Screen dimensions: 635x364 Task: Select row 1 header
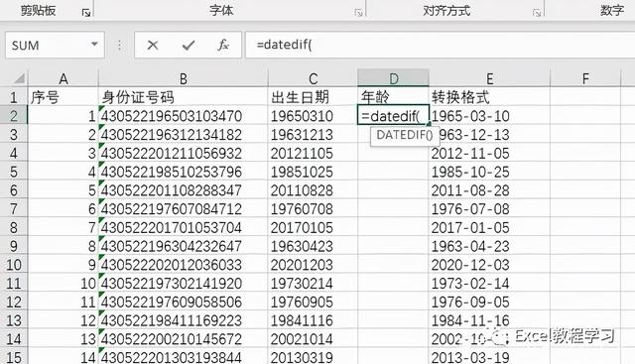click(13, 97)
